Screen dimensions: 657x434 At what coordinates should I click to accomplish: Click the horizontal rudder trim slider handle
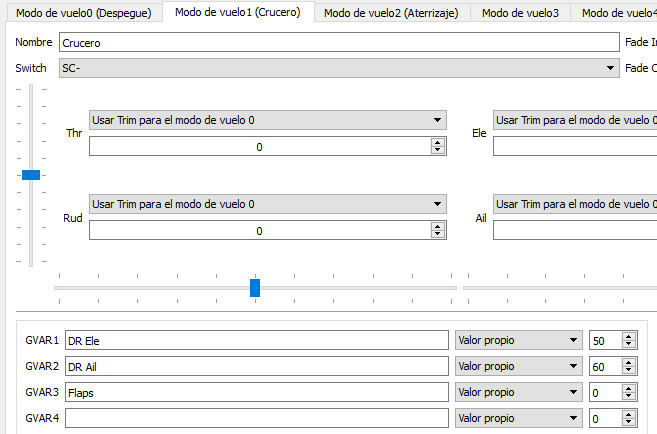255,288
